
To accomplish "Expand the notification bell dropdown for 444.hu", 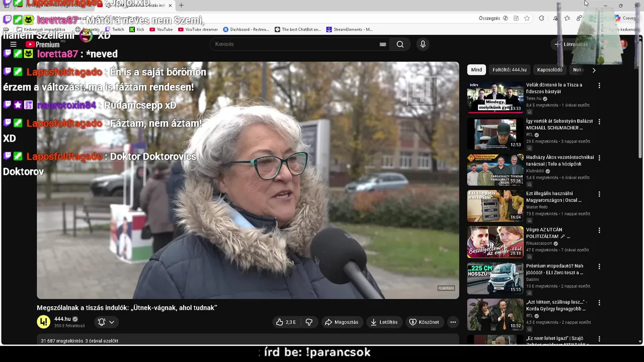I will tap(106, 322).
